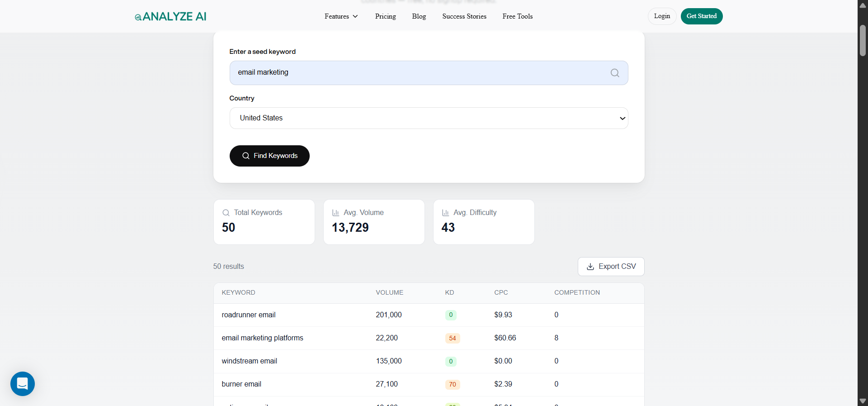Click the CPC column header
Screen dimensions: 868x406
[x=501, y=293]
